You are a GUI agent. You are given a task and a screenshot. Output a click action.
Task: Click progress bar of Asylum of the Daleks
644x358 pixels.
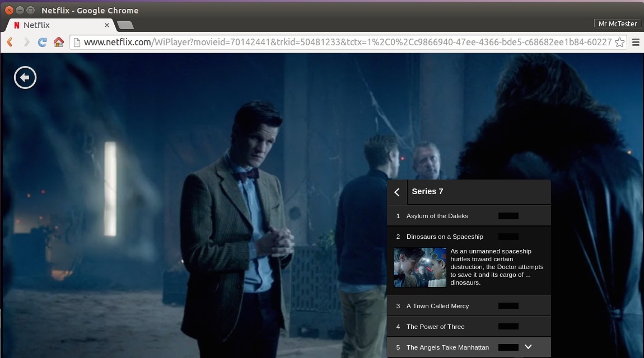tap(508, 216)
